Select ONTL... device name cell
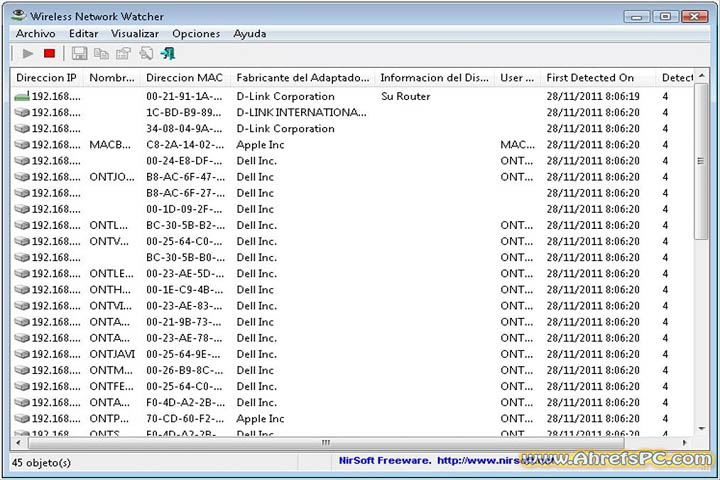 pos(109,225)
